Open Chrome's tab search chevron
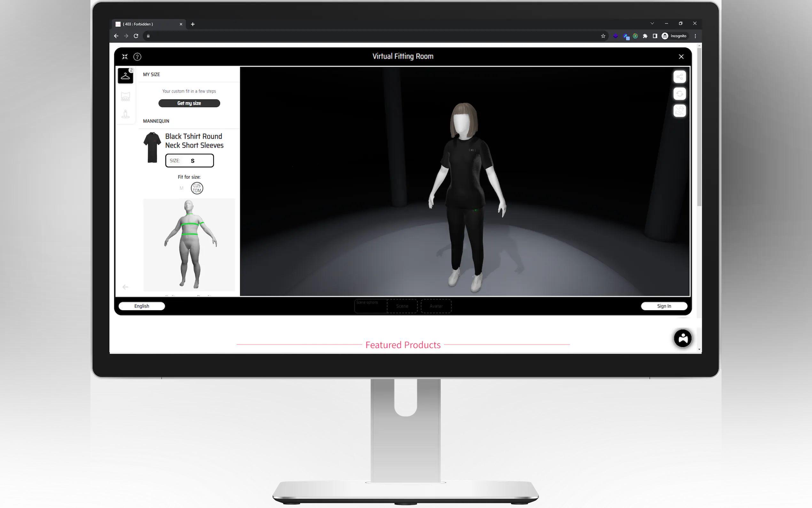The width and height of the screenshot is (812, 508). 652,24
